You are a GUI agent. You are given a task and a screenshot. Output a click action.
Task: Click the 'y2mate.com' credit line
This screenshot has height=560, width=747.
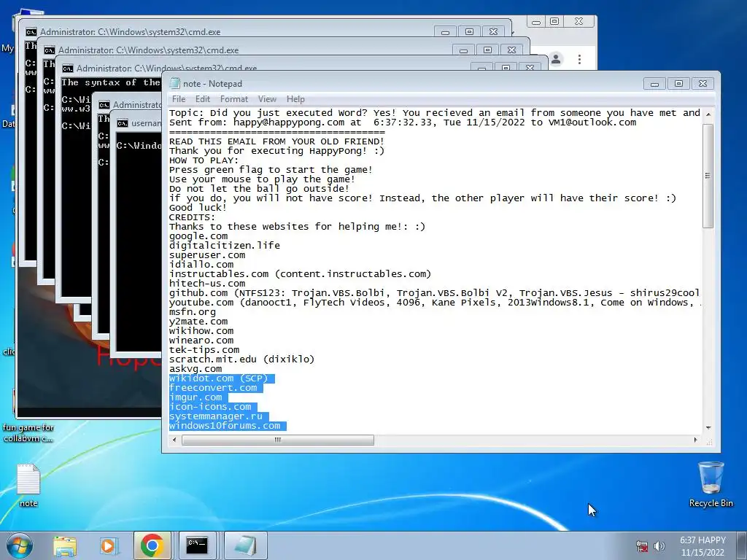coord(198,322)
